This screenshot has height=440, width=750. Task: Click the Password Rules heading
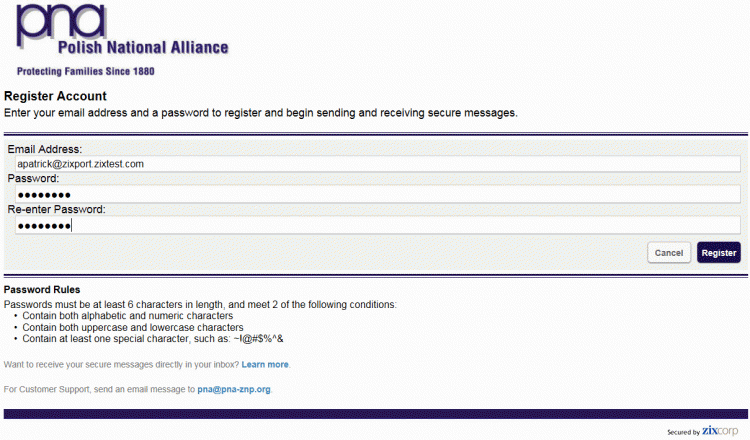point(42,290)
